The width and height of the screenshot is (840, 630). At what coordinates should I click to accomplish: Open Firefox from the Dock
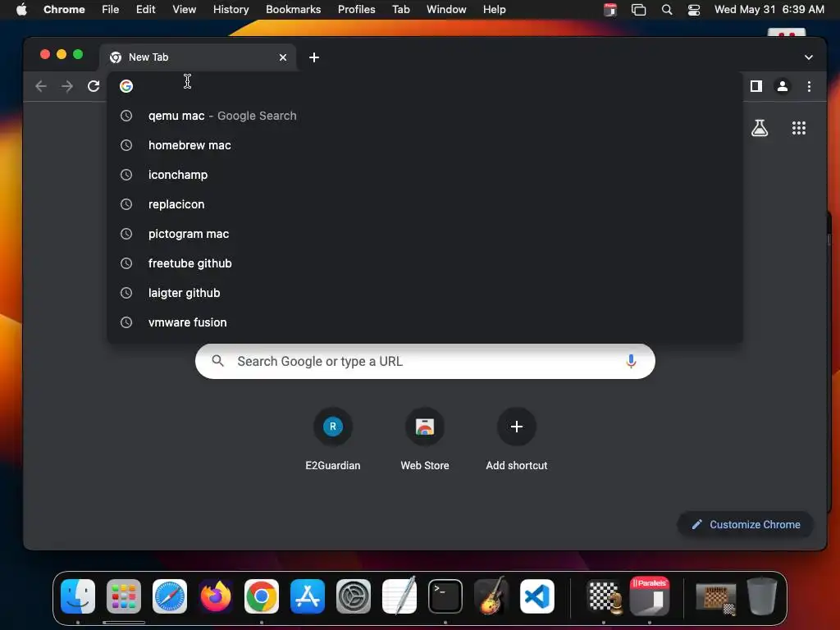216,596
